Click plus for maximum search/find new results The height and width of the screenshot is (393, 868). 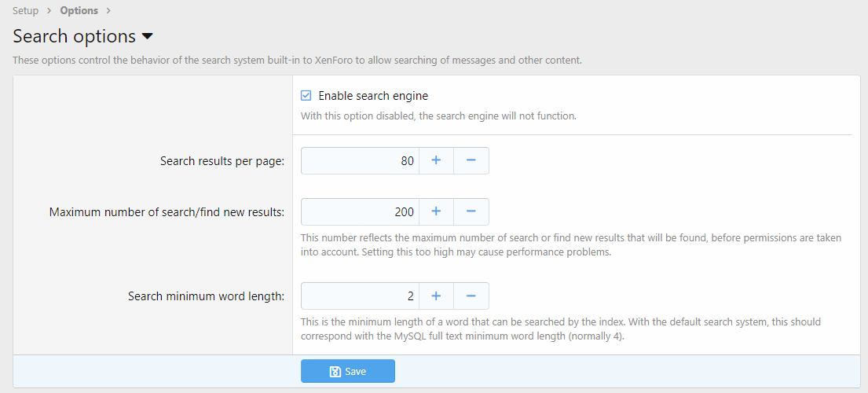[x=436, y=211]
